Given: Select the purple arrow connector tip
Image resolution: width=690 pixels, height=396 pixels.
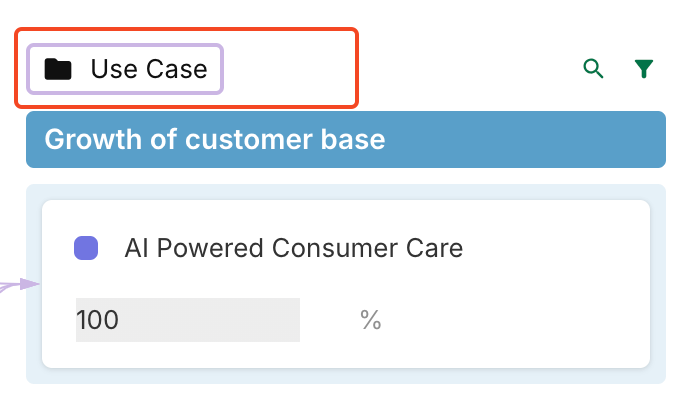Looking at the screenshot, I should 30,284.
